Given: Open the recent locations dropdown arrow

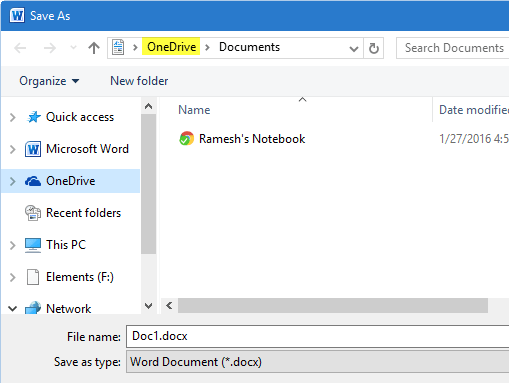Looking at the screenshot, I should [73, 48].
